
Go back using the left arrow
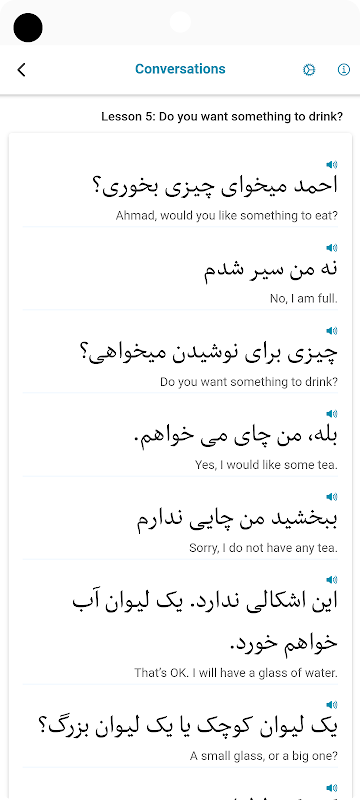pos(21,69)
